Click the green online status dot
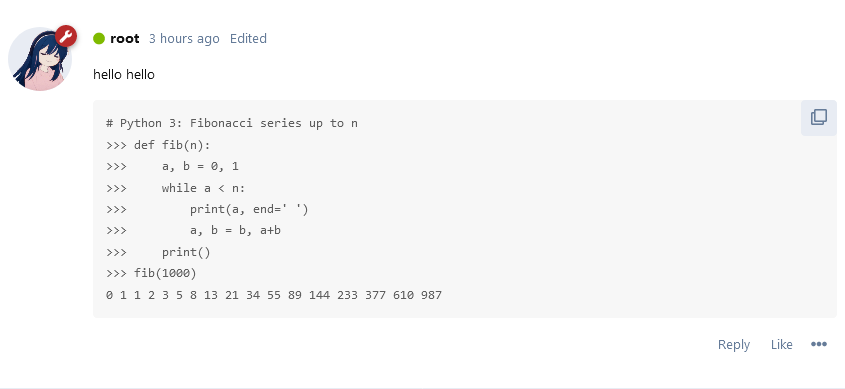Image resolution: width=845 pixels, height=389 pixels. (99, 39)
